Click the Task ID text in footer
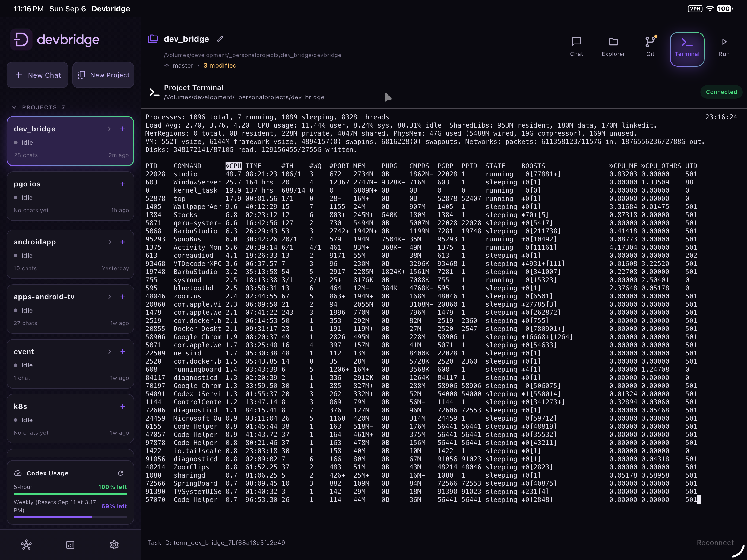Screen dimensions: 747x560 click(216, 542)
